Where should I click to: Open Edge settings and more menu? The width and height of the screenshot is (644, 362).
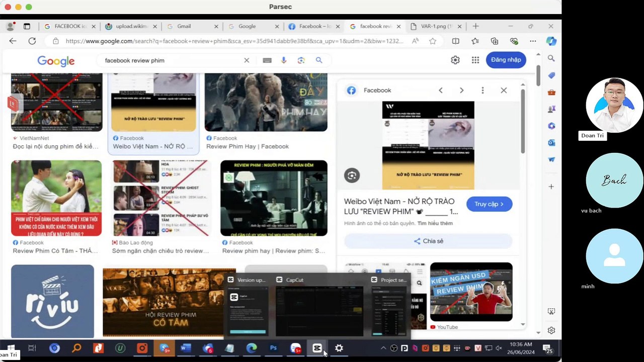click(533, 41)
